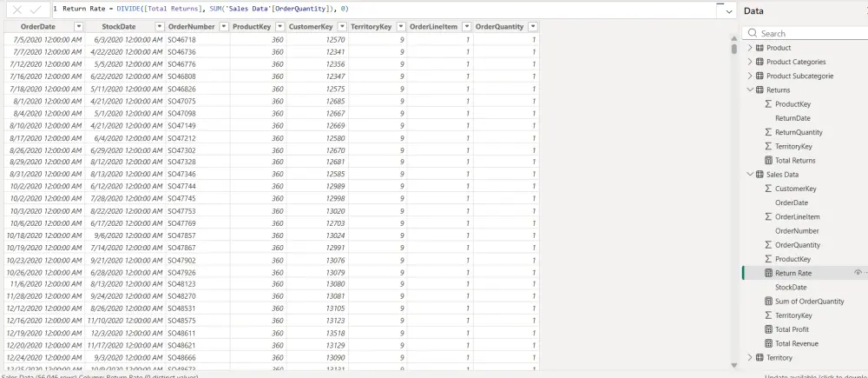Click the Product table icon

(759, 48)
